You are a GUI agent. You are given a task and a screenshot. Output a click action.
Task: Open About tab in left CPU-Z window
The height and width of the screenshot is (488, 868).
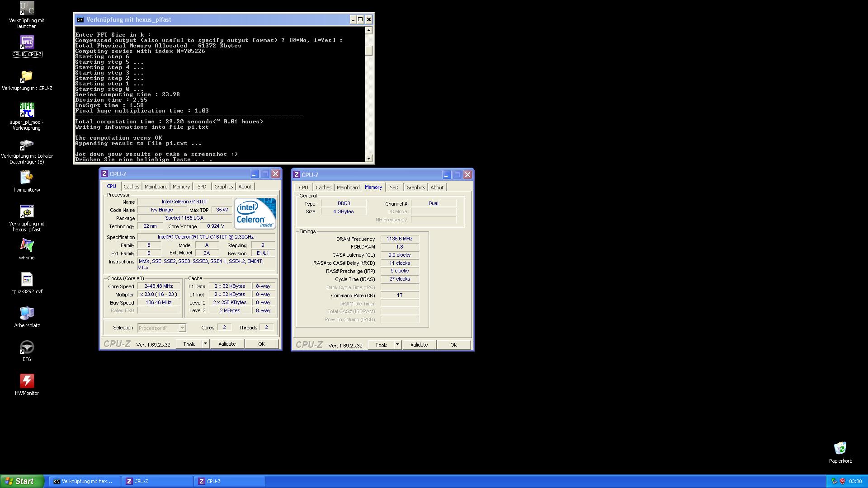(x=245, y=187)
